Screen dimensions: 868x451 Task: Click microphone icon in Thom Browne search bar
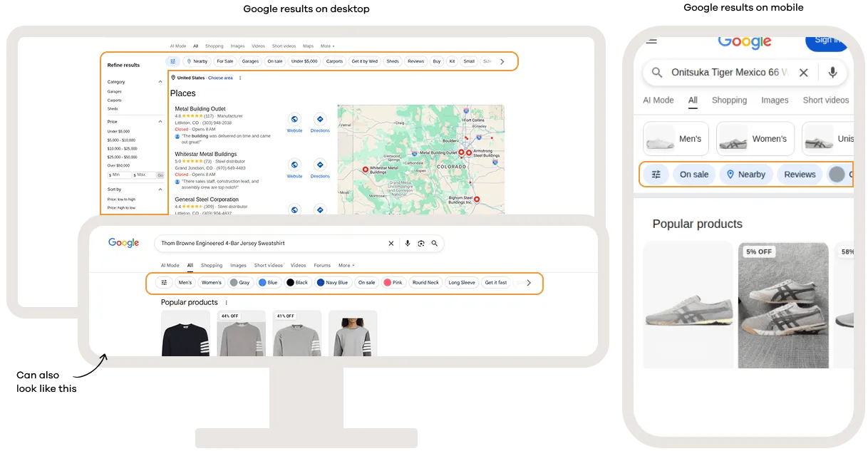(x=408, y=243)
